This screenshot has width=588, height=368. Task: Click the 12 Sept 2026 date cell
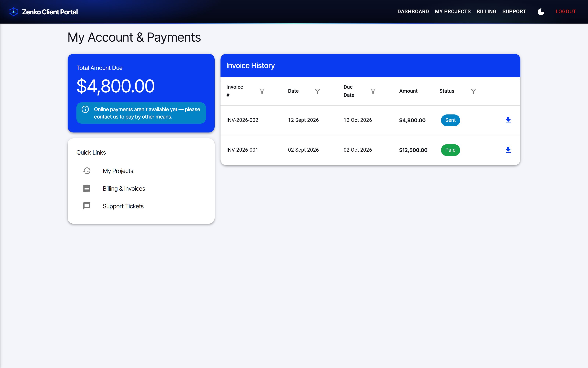pos(303,120)
